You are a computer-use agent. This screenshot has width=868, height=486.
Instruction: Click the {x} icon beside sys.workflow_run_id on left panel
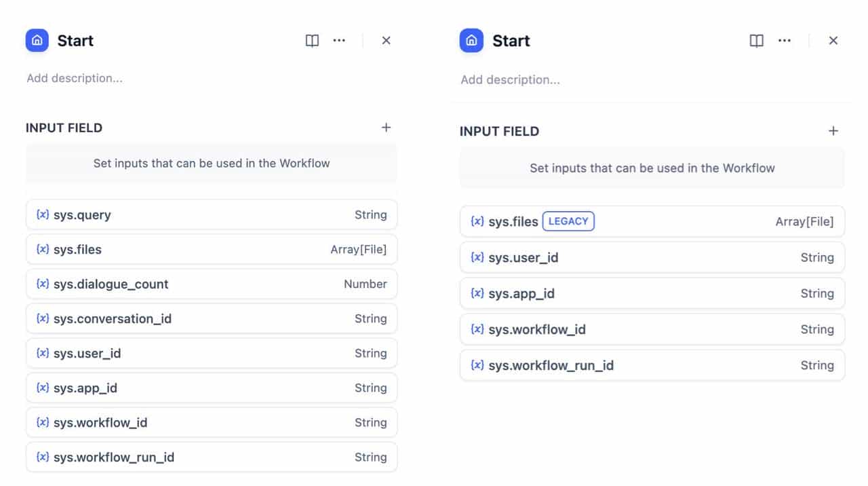coord(42,457)
